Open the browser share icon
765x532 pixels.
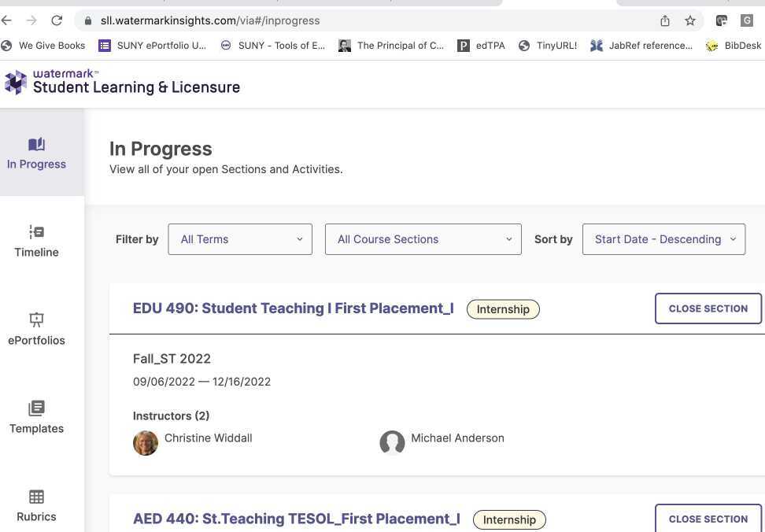pyautogui.click(x=664, y=20)
